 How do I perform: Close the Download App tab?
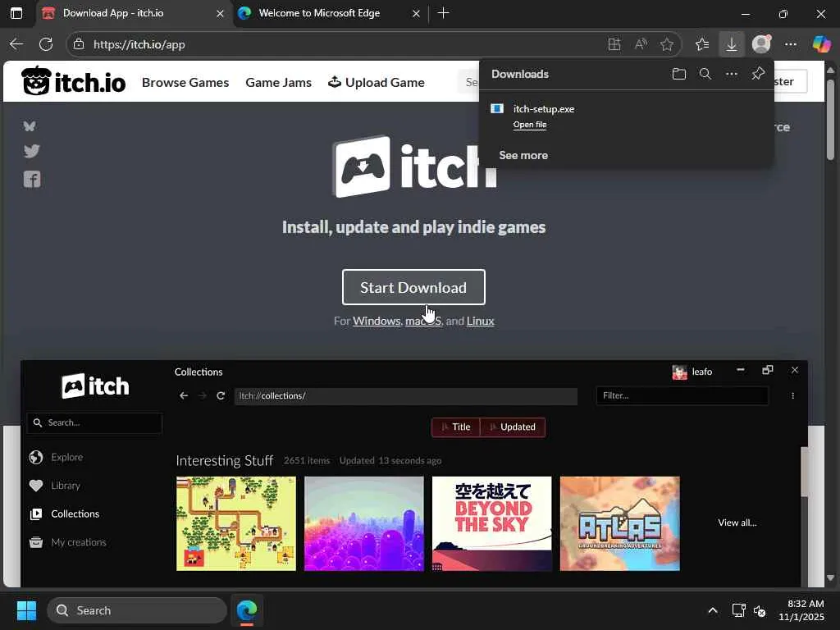point(220,13)
